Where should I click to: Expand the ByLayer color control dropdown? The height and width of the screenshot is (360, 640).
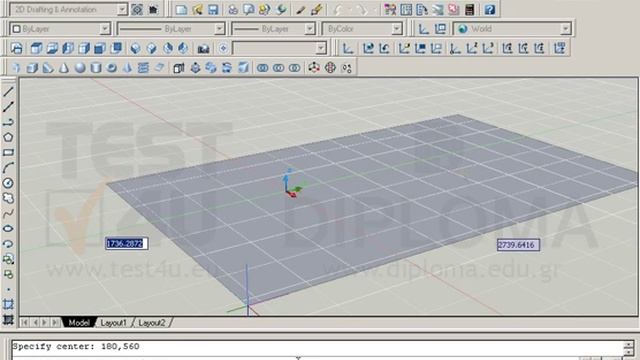click(104, 29)
